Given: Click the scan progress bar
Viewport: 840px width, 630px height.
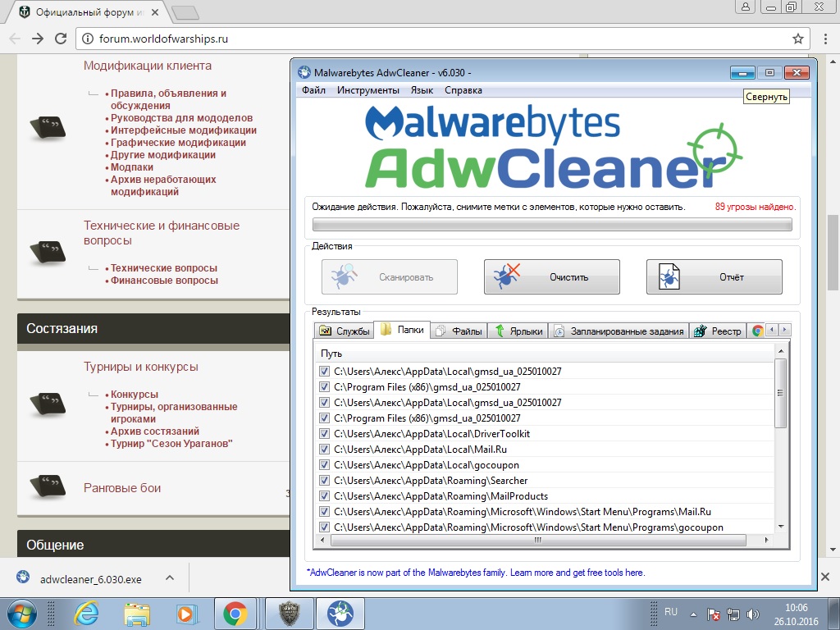Looking at the screenshot, I should [552, 225].
